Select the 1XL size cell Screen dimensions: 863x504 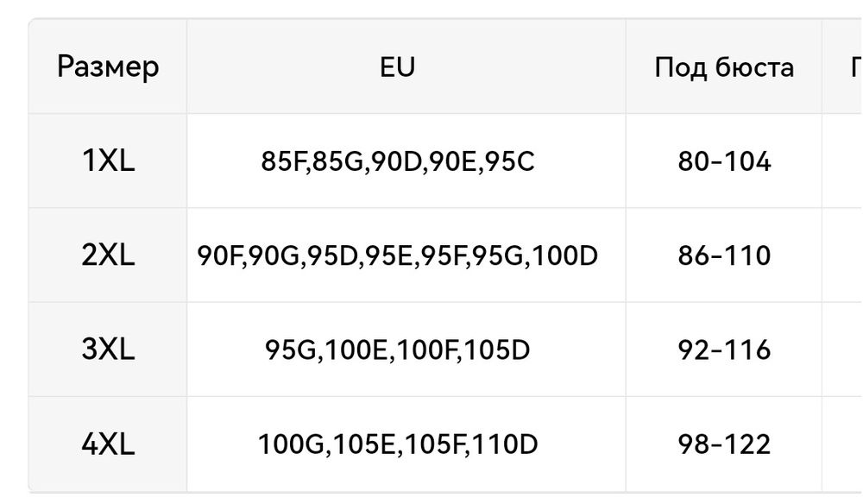[x=108, y=161]
